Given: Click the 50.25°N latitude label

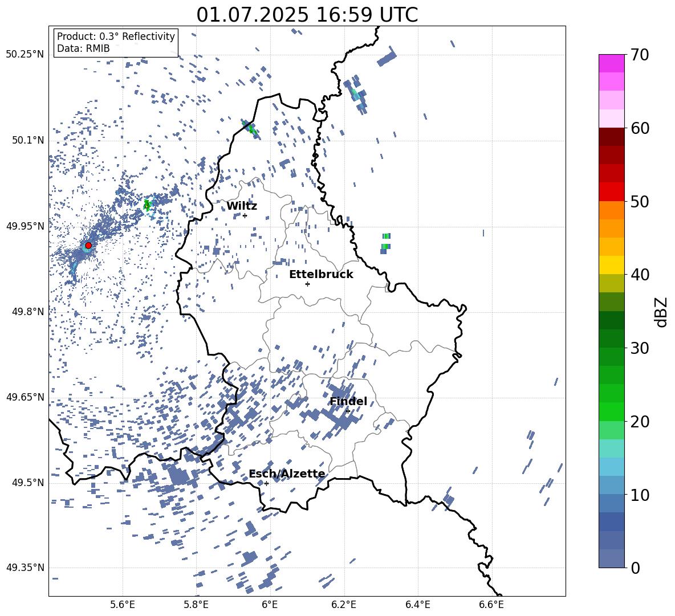Looking at the screenshot, I should click(25, 55).
